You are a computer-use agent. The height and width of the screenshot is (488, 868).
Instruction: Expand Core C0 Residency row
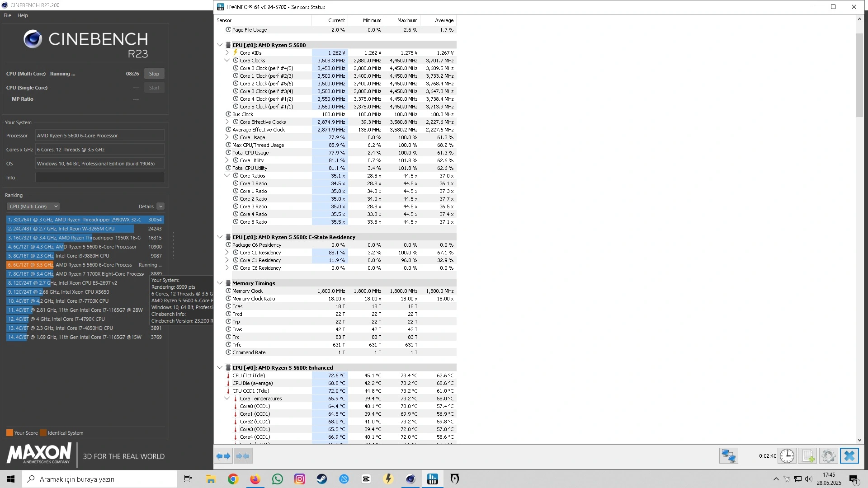[x=227, y=253]
